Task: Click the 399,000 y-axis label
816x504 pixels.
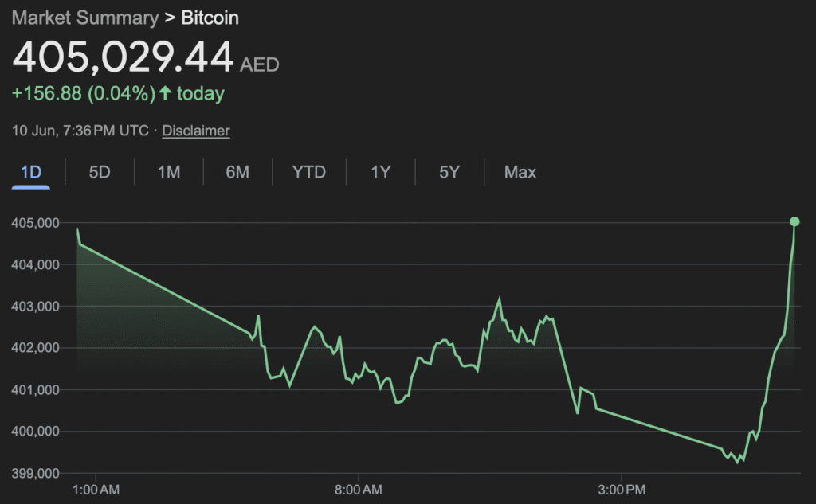Action: pyautogui.click(x=35, y=473)
